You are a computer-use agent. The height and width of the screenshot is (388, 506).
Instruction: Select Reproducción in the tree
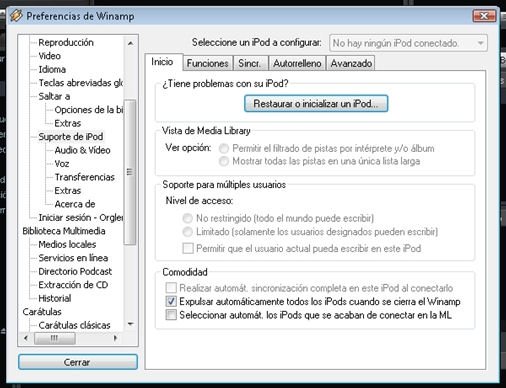[66, 42]
